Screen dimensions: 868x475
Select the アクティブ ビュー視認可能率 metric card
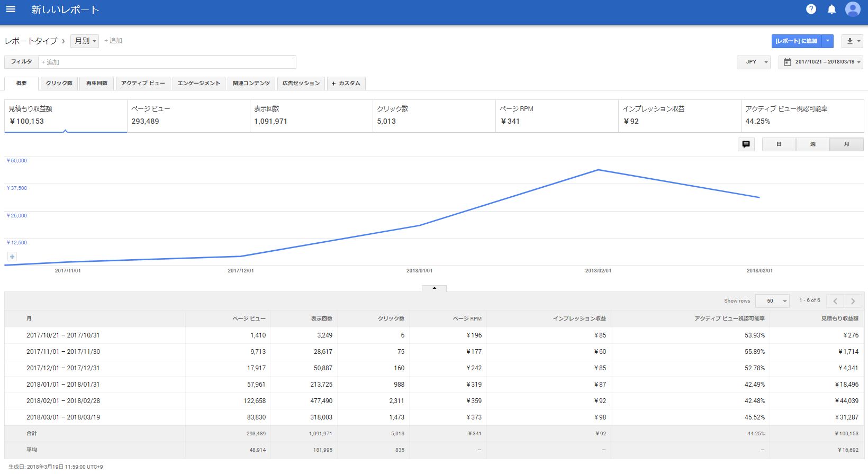[x=803, y=116]
